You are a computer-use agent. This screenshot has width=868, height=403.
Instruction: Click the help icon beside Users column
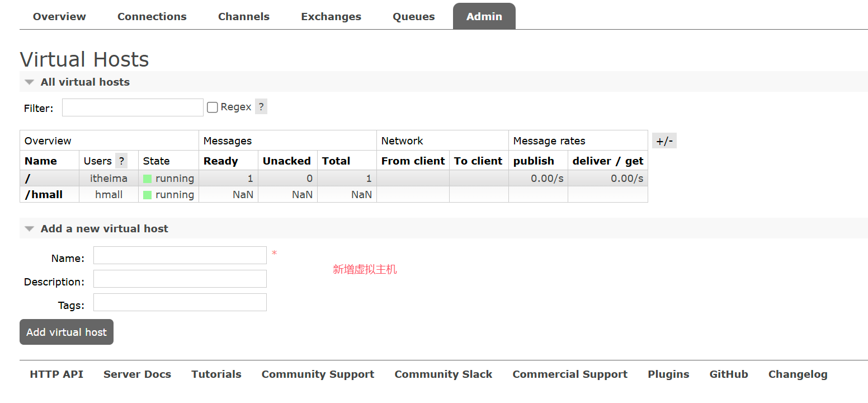(121, 161)
